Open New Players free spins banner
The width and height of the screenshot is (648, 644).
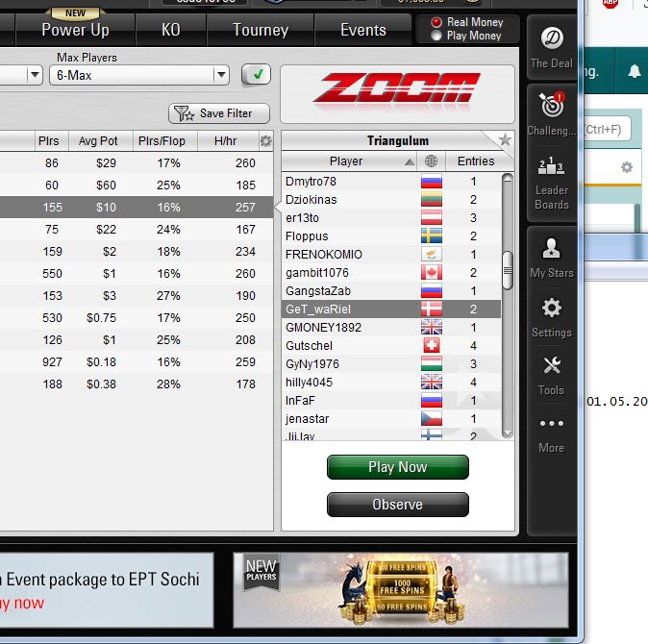(x=401, y=590)
